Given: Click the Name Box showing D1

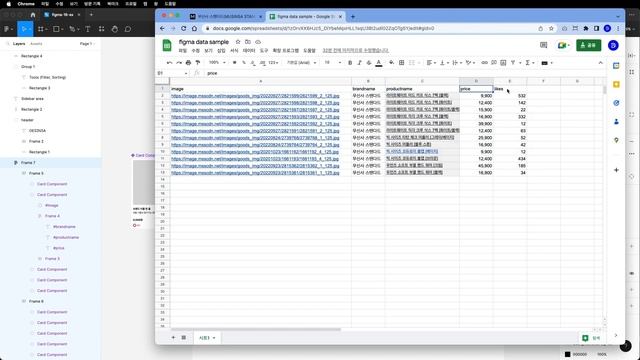Looking at the screenshot, I should (x=172, y=73).
